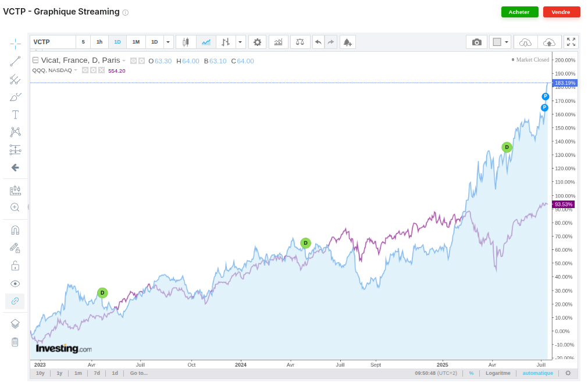The width and height of the screenshot is (588, 383).
Task: Click the layout square swatch
Action: pyautogui.click(x=497, y=42)
